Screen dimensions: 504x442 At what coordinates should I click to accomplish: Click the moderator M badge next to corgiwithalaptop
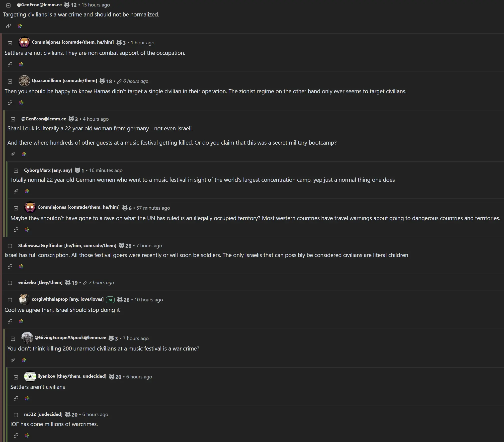110,300
